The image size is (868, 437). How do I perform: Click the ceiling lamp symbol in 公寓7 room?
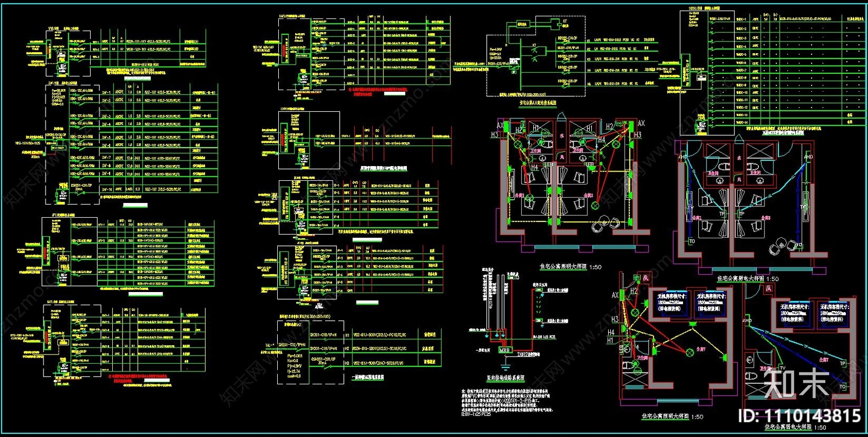(x=690, y=353)
